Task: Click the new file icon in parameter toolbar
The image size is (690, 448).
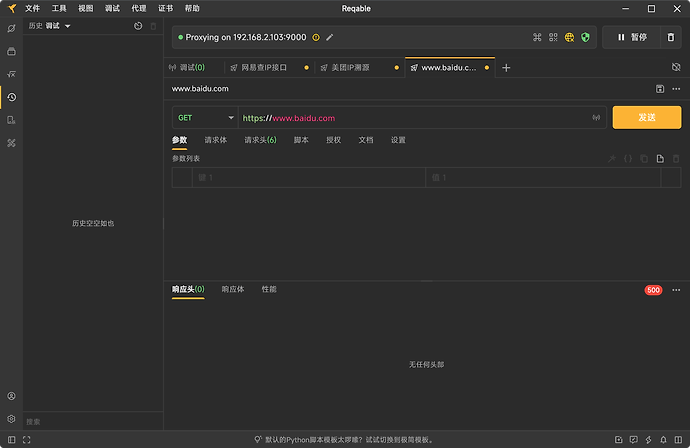Action: (660, 158)
